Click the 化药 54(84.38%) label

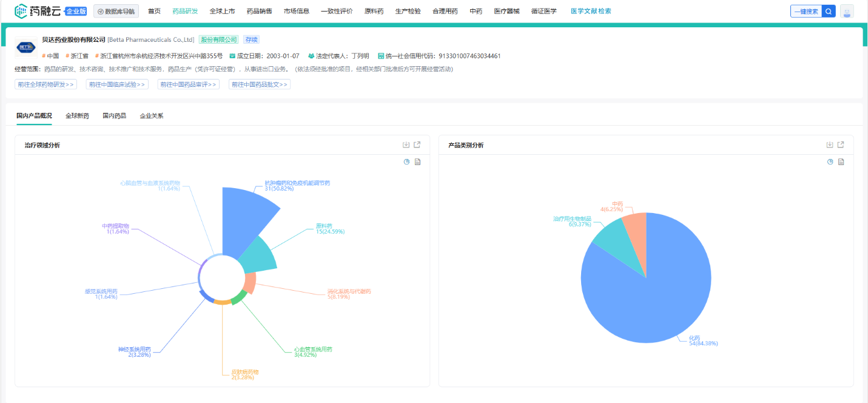(x=703, y=340)
